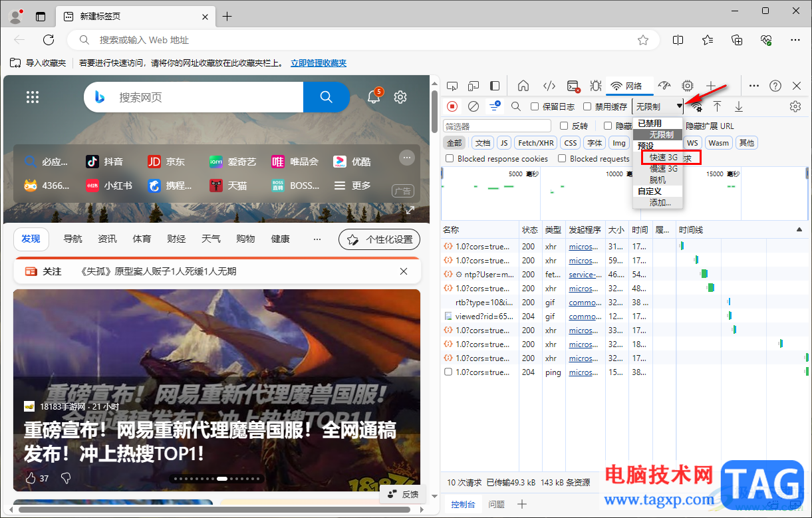Open the Sources bug icon tool
Image resolution: width=812 pixels, height=518 pixels.
point(595,86)
